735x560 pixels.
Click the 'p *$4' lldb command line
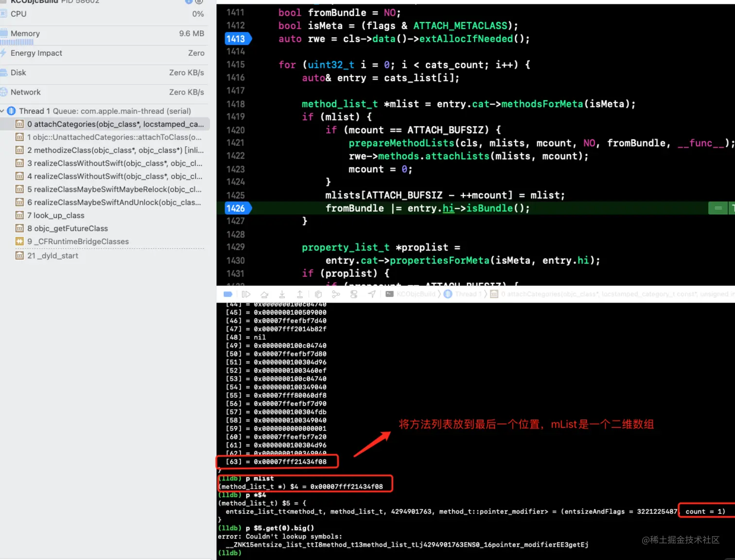click(242, 495)
